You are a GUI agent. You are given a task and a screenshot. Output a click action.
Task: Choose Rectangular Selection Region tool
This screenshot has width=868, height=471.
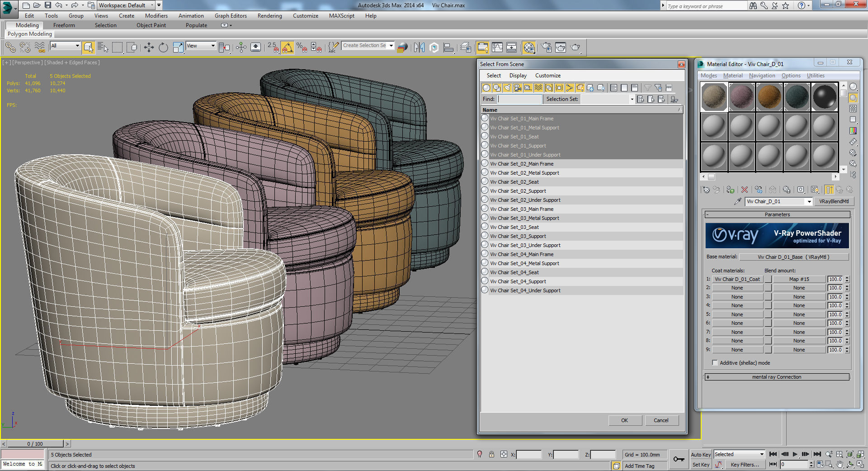tap(117, 47)
